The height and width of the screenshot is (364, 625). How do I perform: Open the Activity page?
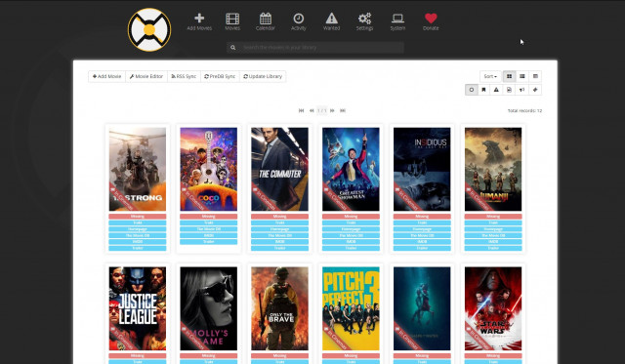pos(298,21)
